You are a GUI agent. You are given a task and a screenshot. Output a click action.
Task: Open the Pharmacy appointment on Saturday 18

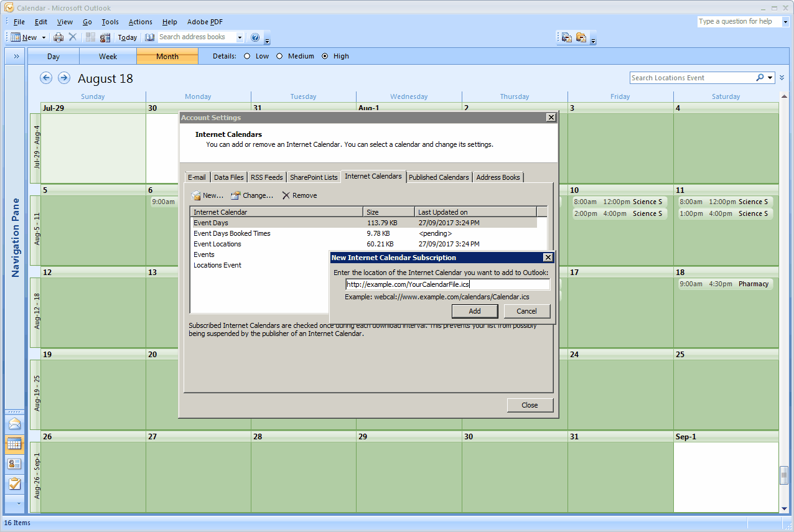[x=726, y=284]
